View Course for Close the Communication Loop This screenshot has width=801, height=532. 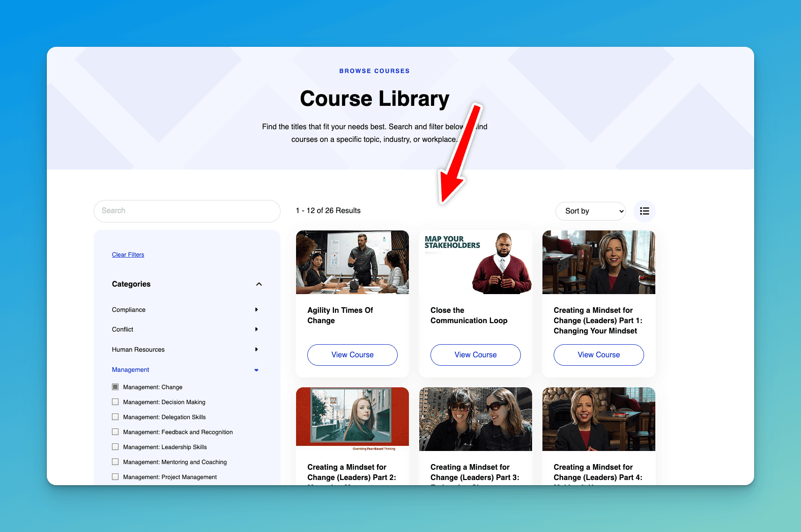(x=475, y=355)
